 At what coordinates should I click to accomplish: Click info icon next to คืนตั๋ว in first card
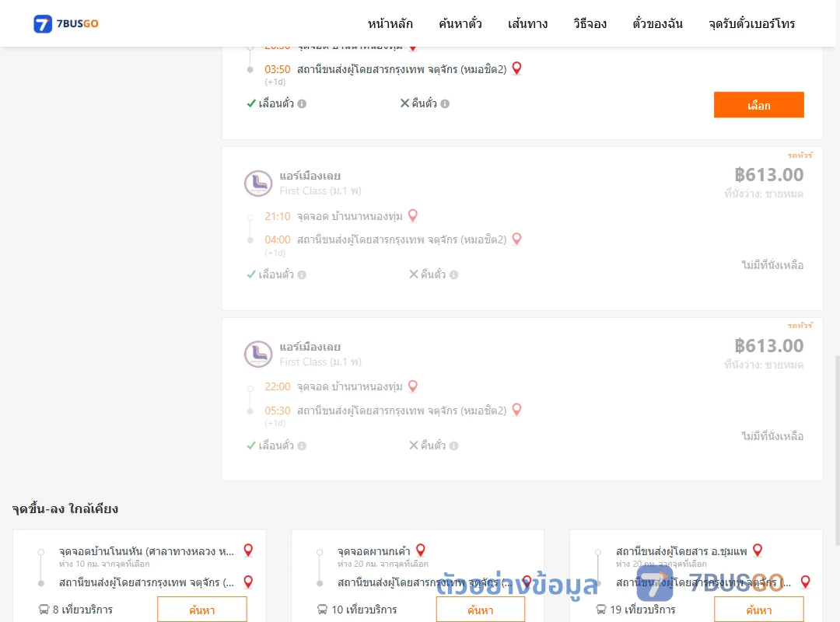click(x=445, y=103)
